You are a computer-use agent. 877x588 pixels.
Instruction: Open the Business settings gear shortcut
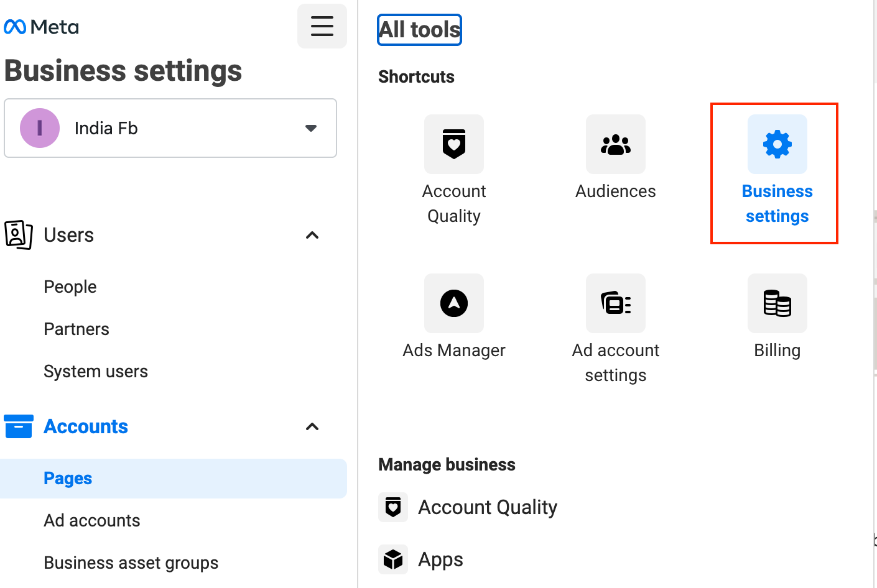pyautogui.click(x=777, y=144)
